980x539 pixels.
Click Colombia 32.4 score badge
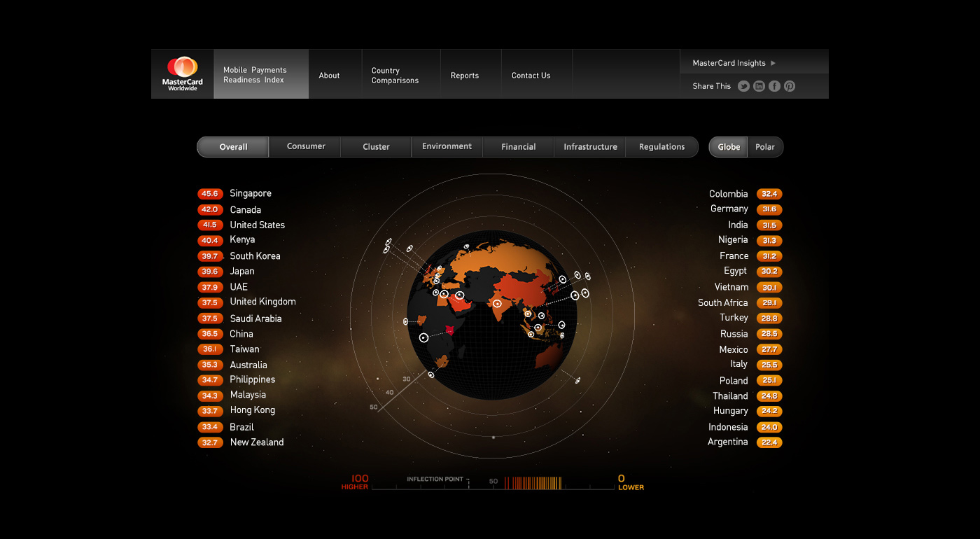(x=769, y=194)
